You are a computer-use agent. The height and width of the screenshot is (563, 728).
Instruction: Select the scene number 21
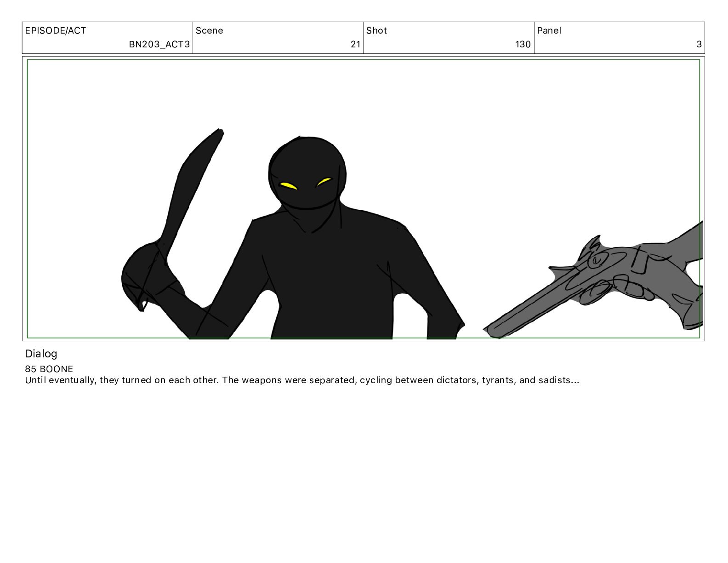coord(355,44)
